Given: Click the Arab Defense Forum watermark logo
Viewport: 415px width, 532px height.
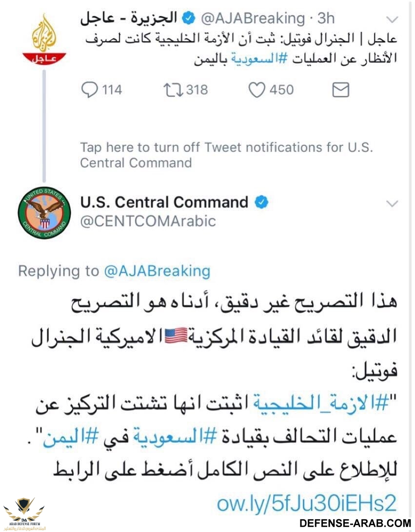Looking at the screenshot, I should coord(24,513).
